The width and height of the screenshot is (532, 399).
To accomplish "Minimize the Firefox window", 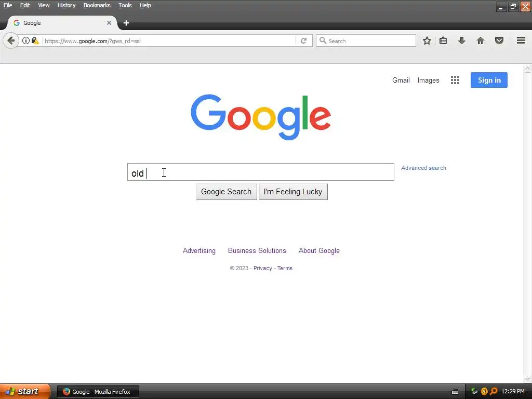I will coord(501,6).
